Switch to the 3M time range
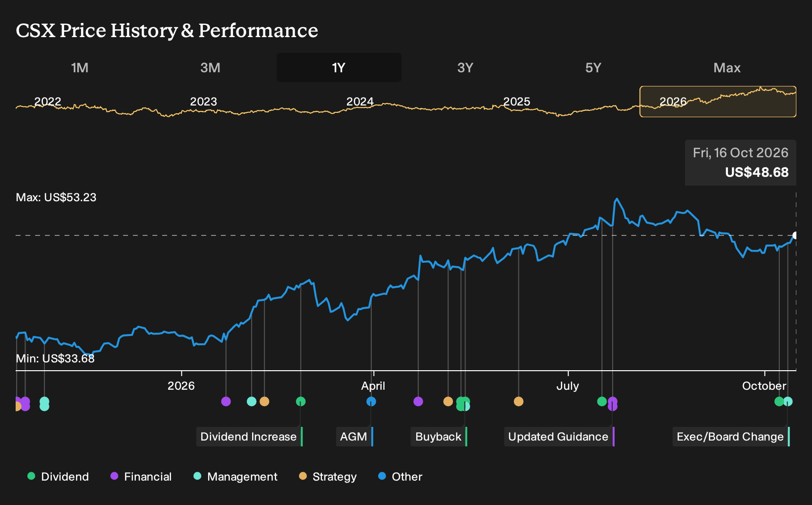Screen dimensions: 812x505 (x=210, y=67)
